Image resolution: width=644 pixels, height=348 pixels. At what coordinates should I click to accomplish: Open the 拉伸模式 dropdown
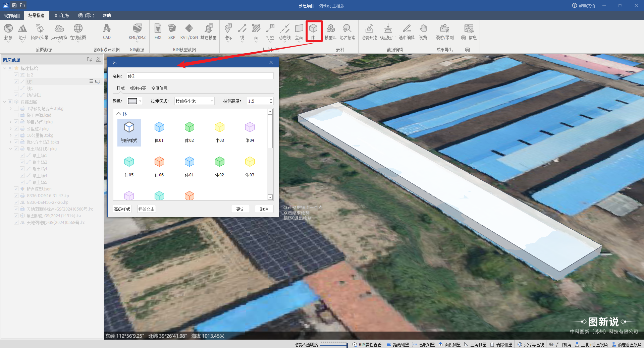(x=194, y=101)
